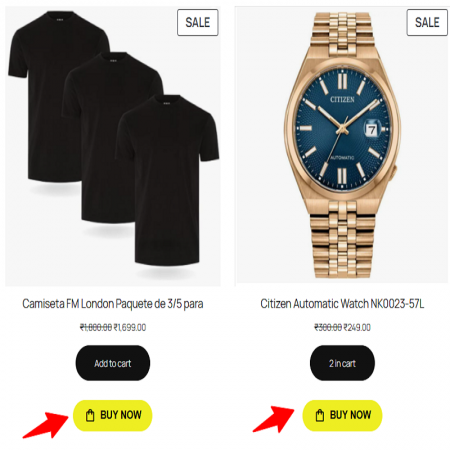Click the red arrow pointing at the watch's BUY NOW

point(274,419)
